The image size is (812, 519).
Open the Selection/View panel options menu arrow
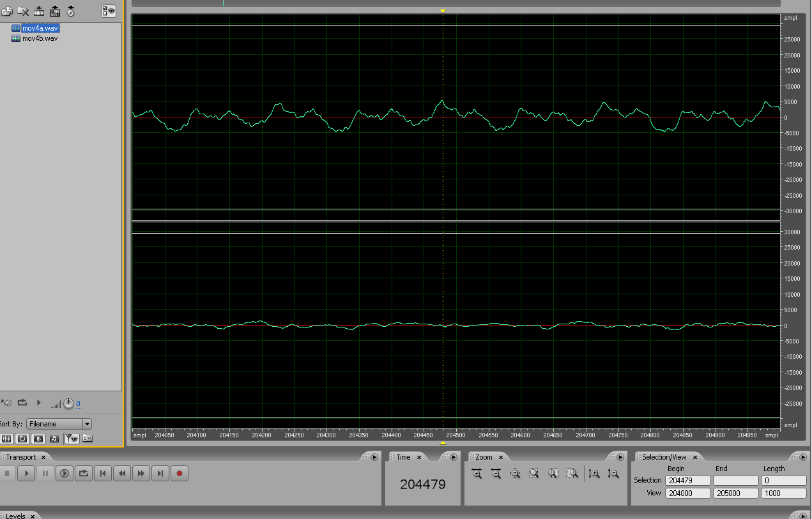(804, 457)
